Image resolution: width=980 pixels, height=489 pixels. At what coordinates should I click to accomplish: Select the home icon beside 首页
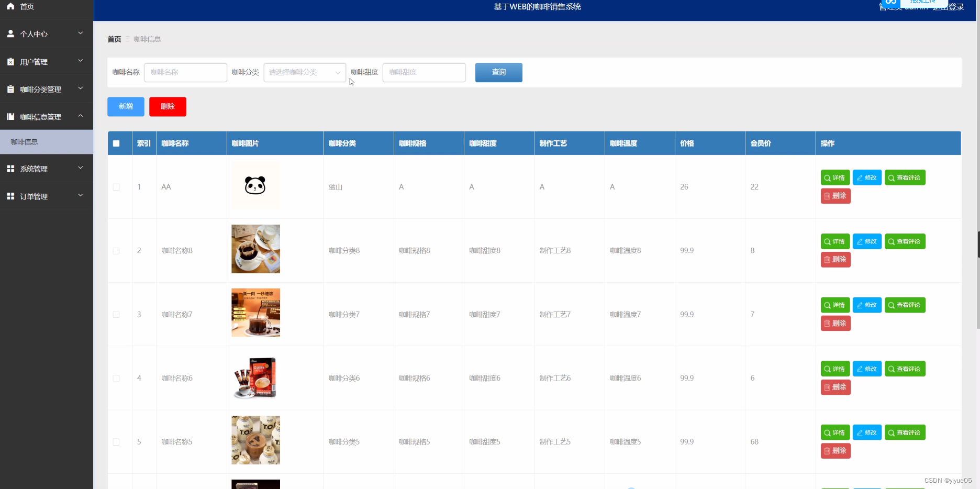point(10,6)
